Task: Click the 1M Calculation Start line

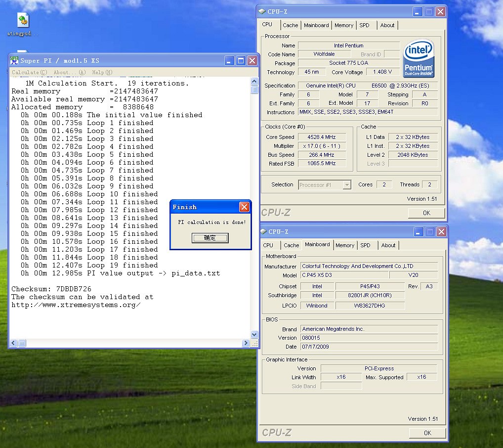Action: coord(107,83)
